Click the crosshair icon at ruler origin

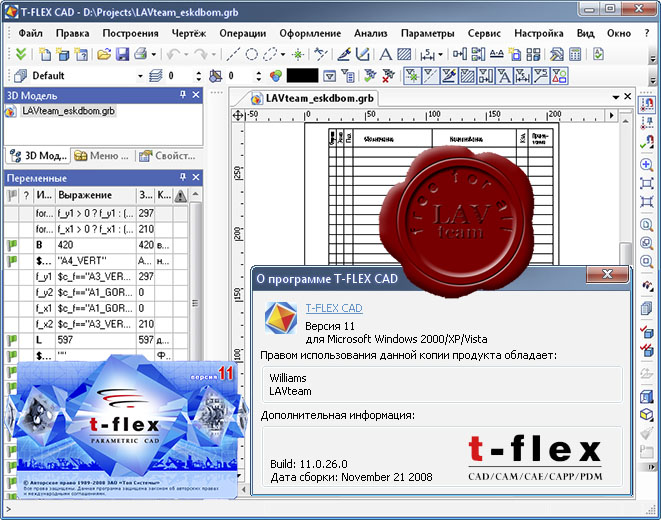click(x=238, y=115)
